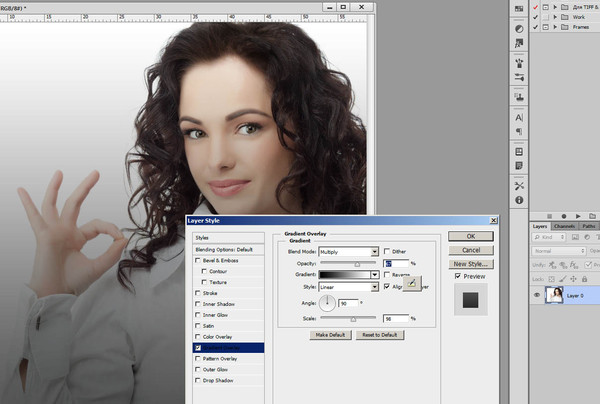This screenshot has height=404, width=600.
Task: Open the Tool Presets crossed-tools icon
Action: pos(519,186)
